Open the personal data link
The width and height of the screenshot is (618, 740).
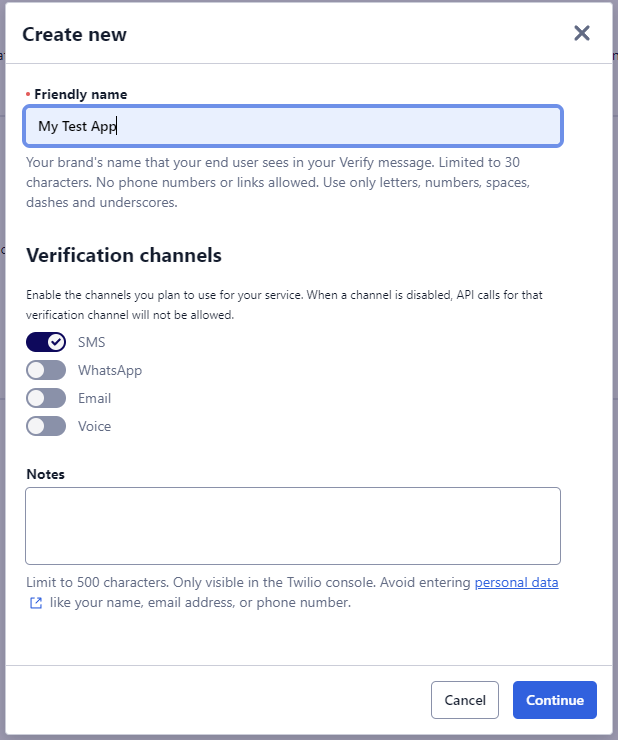click(x=516, y=582)
